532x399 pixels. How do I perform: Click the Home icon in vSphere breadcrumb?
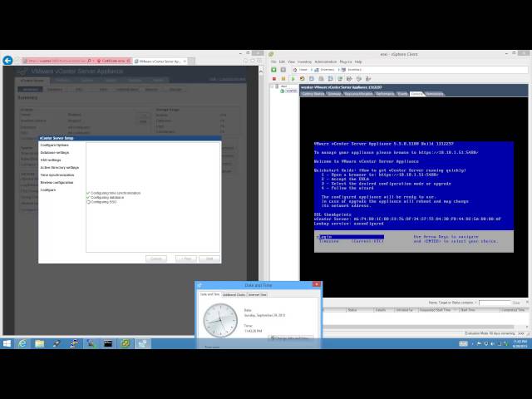click(x=295, y=70)
